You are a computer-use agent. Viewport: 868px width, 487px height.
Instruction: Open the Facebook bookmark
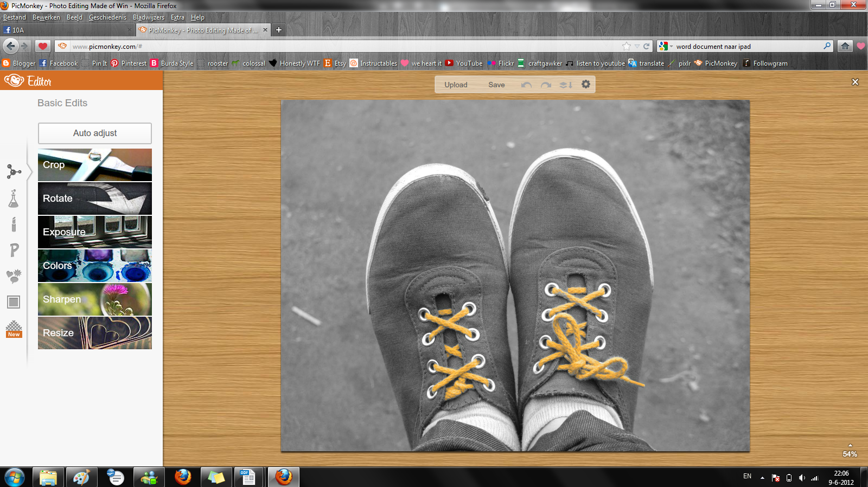[58, 63]
